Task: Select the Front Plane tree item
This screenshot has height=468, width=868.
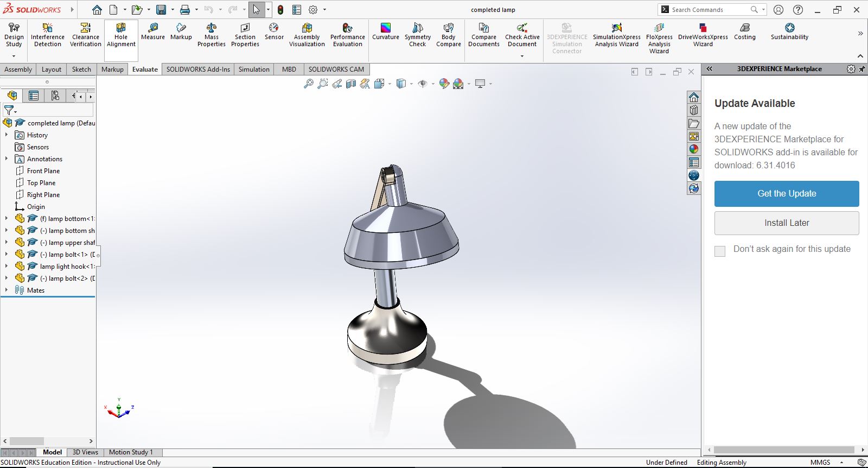Action: 43,170
